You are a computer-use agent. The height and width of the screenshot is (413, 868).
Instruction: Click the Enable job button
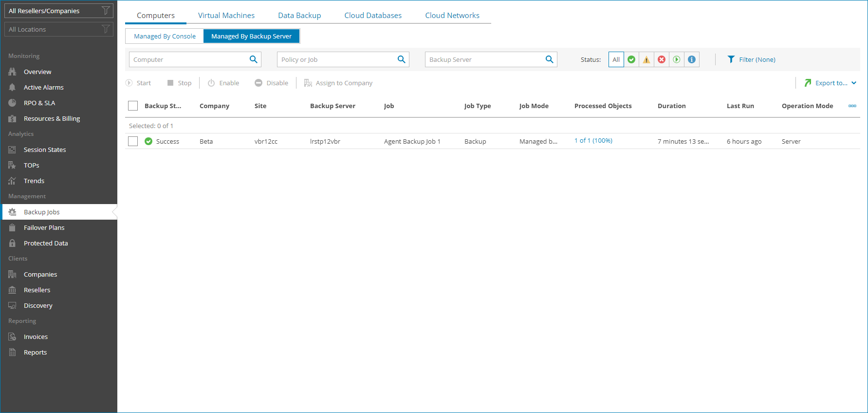[223, 83]
